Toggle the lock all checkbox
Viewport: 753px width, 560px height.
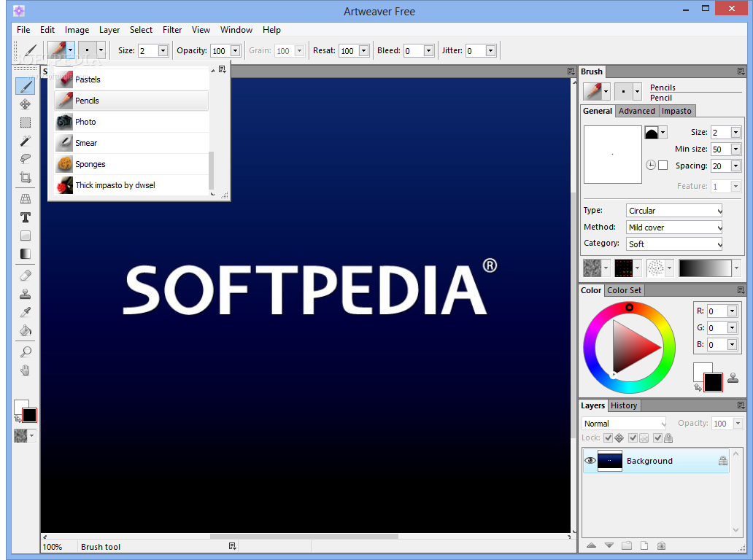tap(658, 437)
